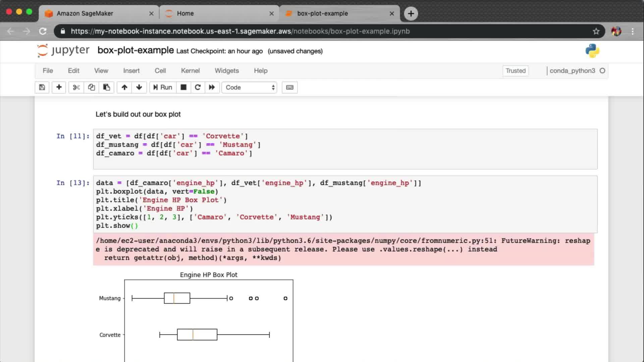The width and height of the screenshot is (644, 362).
Task: Move selected cell up with the arrow icon
Action: (124, 87)
